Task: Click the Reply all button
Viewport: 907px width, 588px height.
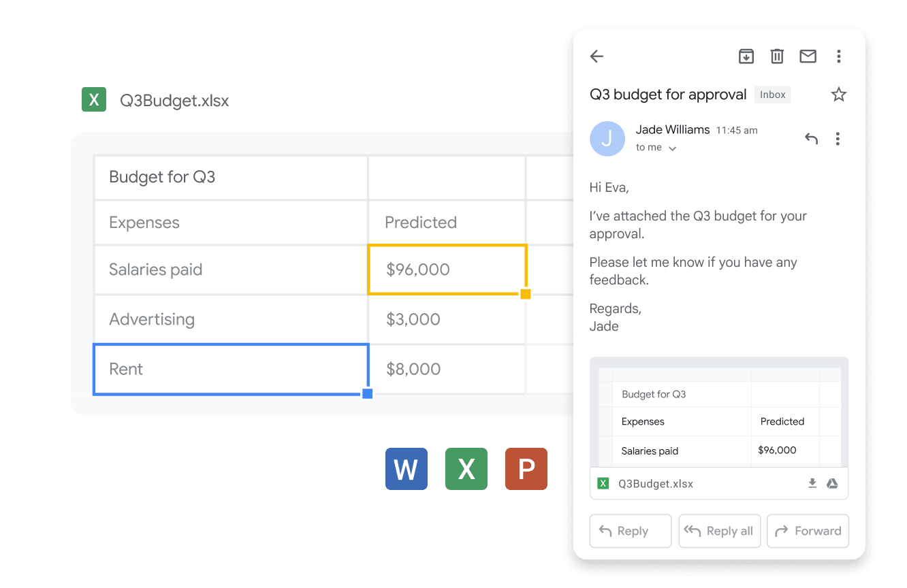Action: pos(719,531)
